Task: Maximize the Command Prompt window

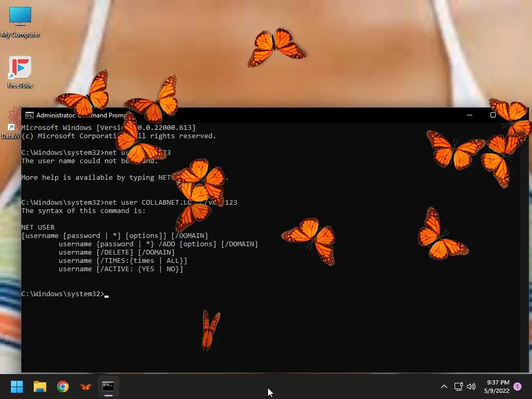Action: (x=493, y=115)
